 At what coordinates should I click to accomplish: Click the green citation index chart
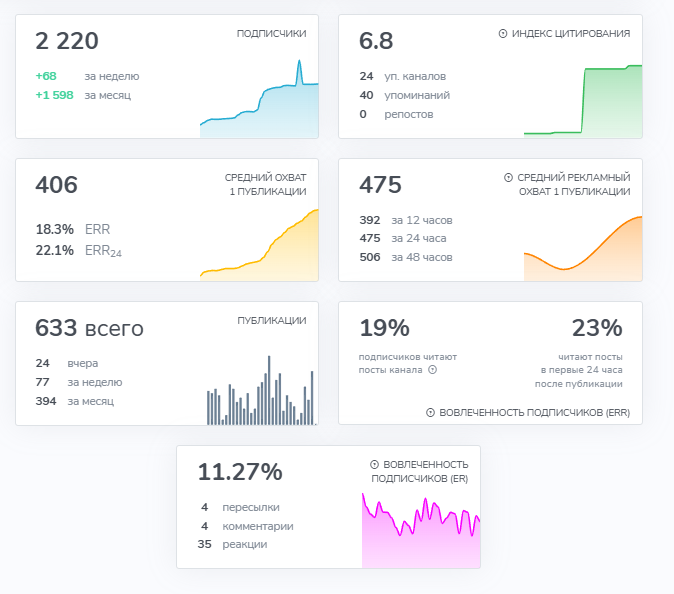pyautogui.click(x=583, y=101)
